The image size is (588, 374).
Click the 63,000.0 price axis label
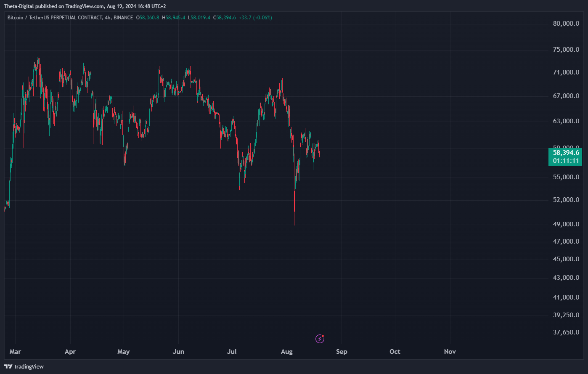pos(566,121)
